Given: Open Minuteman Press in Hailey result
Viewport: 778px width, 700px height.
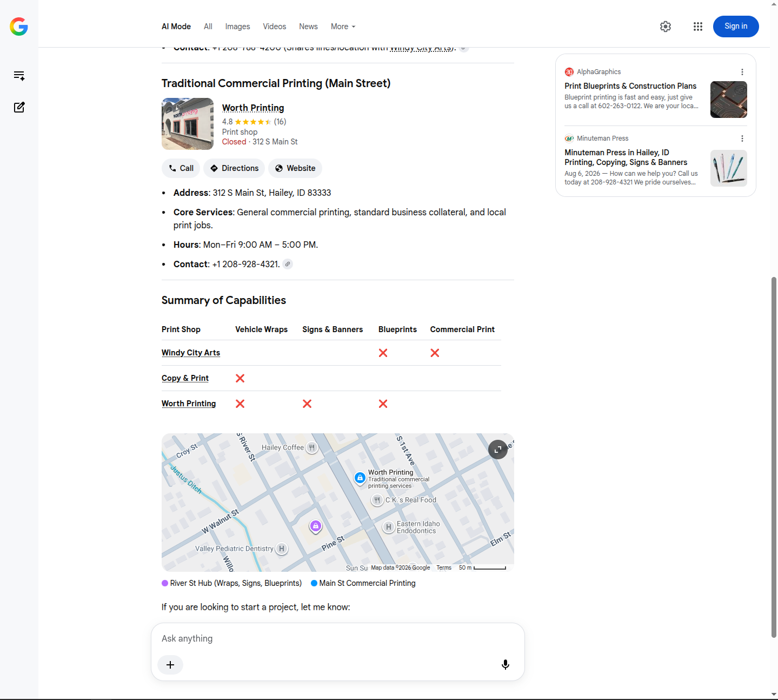Looking at the screenshot, I should tap(626, 157).
